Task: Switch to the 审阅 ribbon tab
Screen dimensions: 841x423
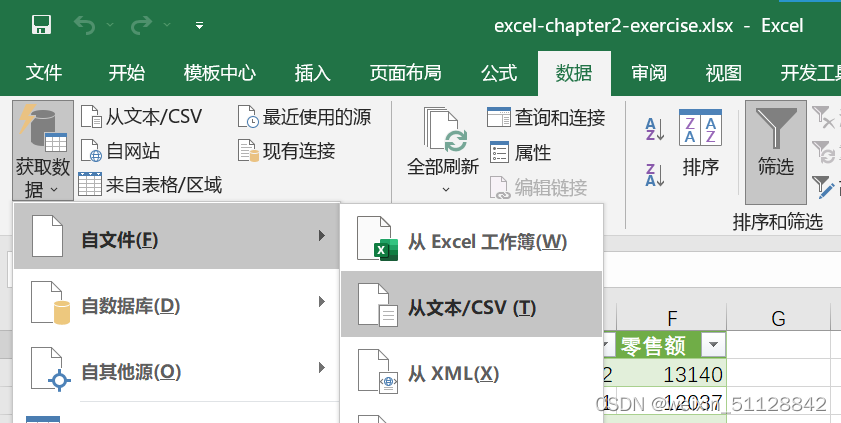Action: pyautogui.click(x=649, y=73)
